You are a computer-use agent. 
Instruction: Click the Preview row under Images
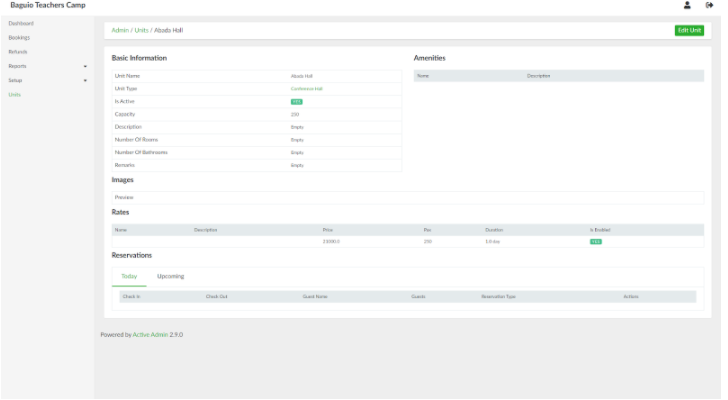point(124,198)
